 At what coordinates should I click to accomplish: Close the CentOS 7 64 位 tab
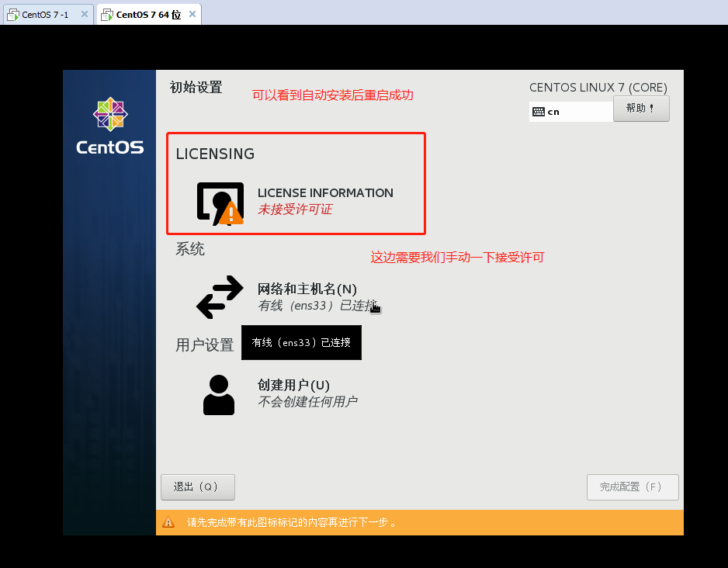(x=192, y=15)
